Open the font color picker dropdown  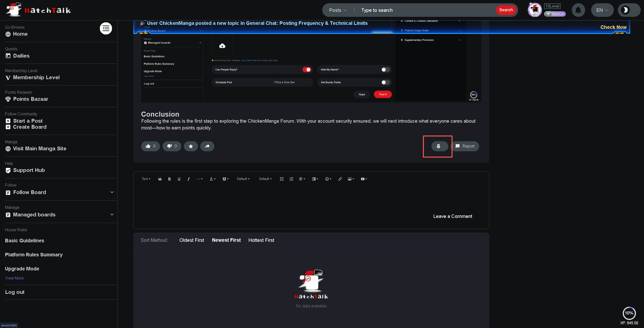click(x=213, y=179)
